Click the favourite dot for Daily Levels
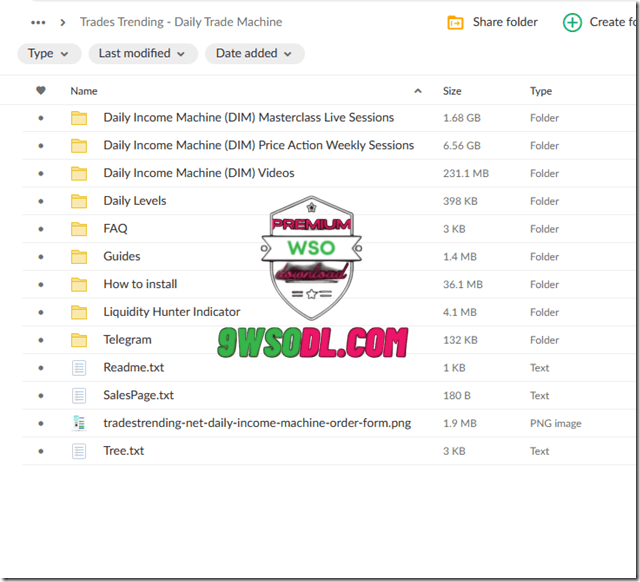 point(41,201)
